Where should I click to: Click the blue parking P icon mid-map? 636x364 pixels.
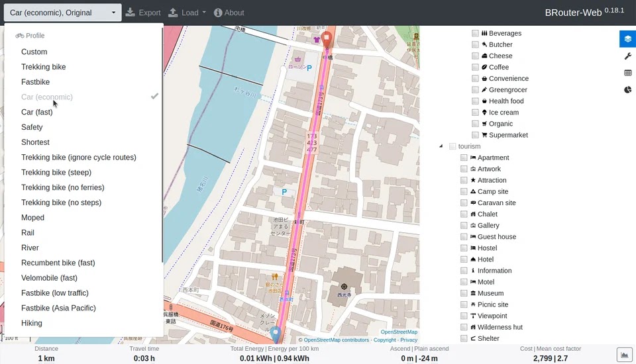(x=284, y=192)
